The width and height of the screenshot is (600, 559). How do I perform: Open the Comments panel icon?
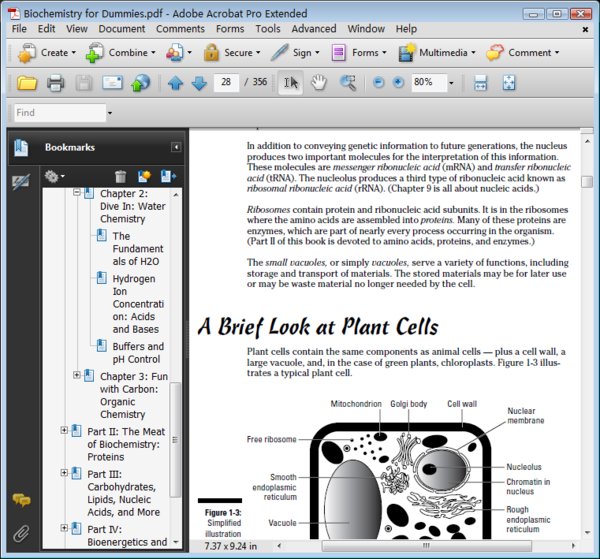click(21, 500)
